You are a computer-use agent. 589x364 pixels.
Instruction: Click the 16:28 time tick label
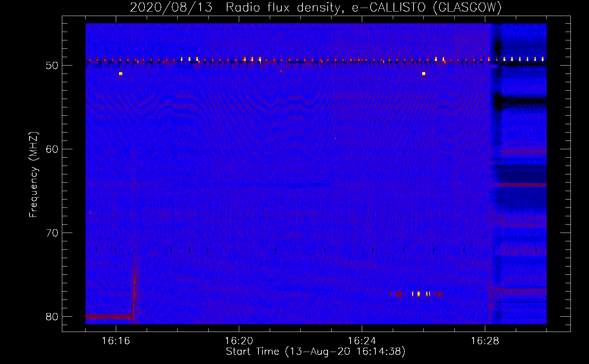(x=485, y=341)
